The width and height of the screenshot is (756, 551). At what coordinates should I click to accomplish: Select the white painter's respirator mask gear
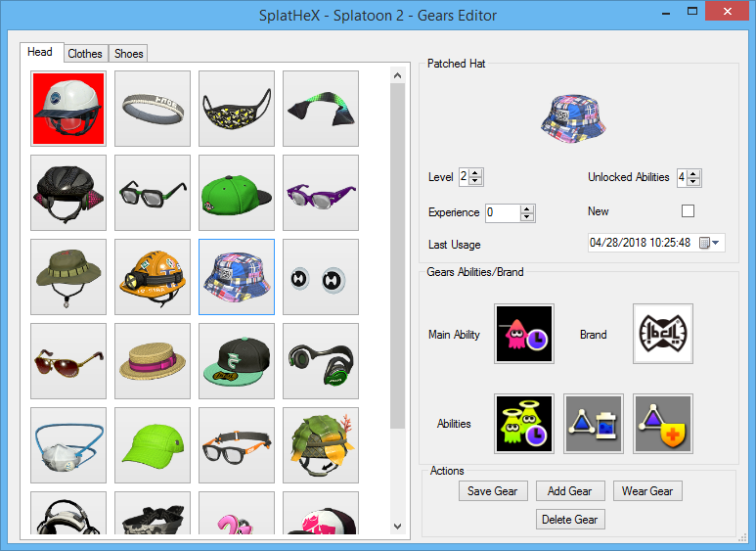68,445
